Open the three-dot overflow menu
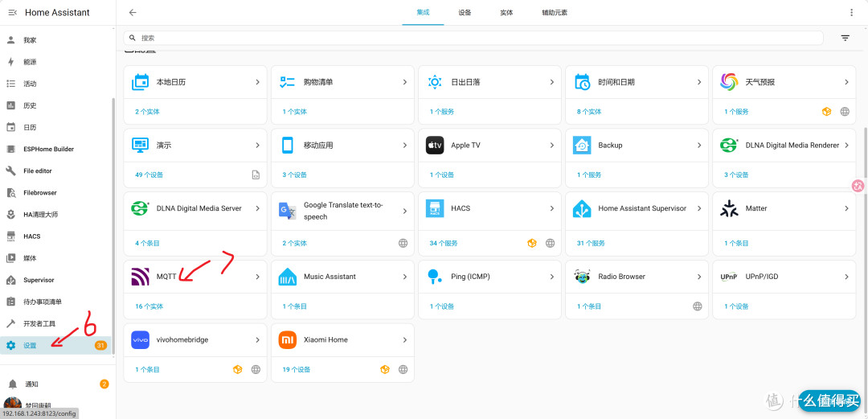This screenshot has height=419, width=868. 851,12
